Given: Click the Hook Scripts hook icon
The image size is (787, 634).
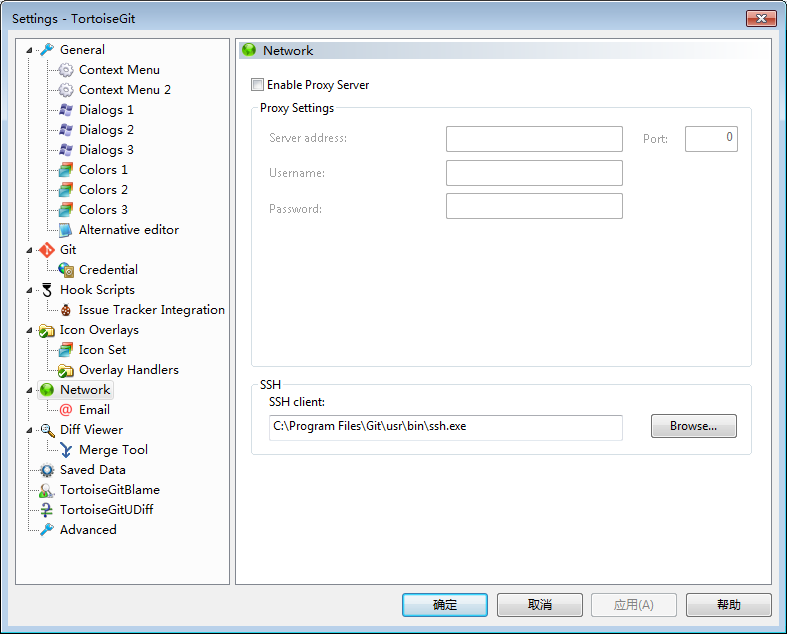Looking at the screenshot, I should [x=46, y=290].
